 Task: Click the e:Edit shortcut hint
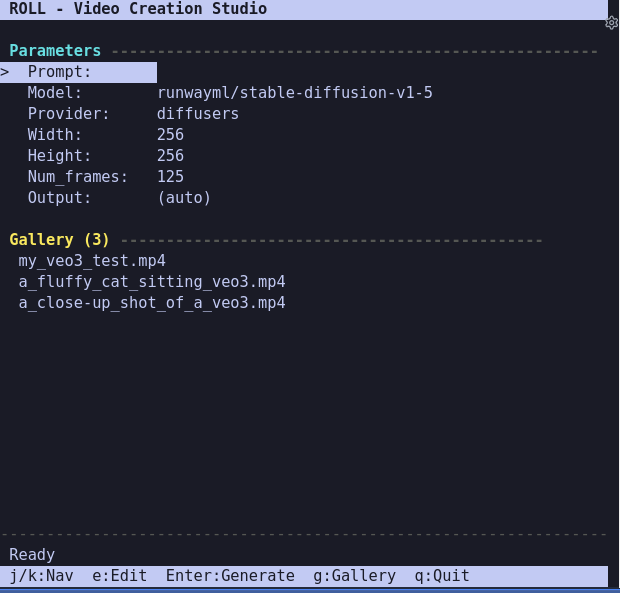point(119,576)
